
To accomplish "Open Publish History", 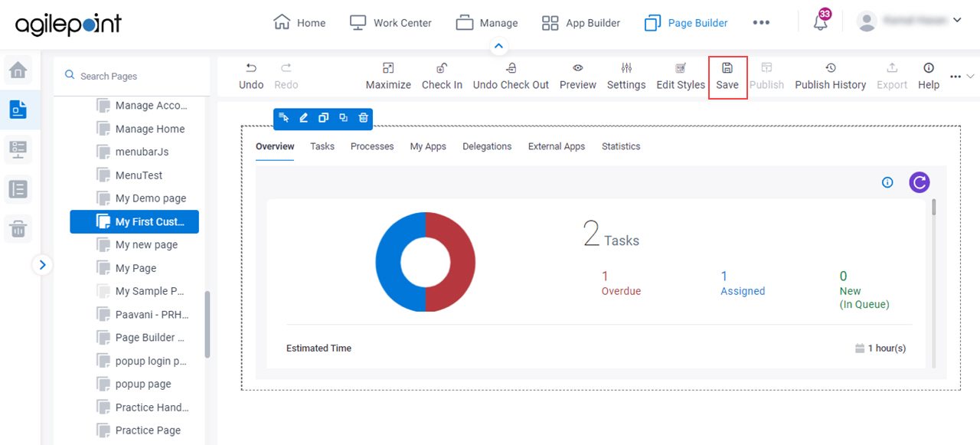I will point(831,76).
